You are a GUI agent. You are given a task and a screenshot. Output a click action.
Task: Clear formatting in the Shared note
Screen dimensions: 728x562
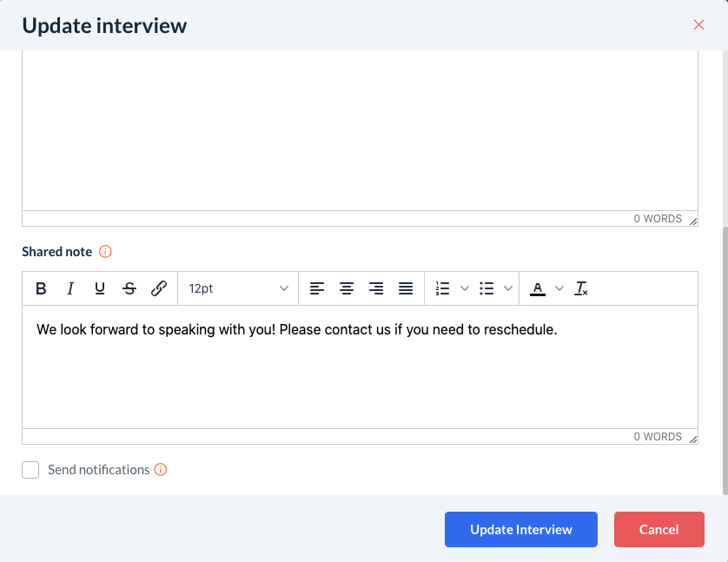tap(582, 288)
